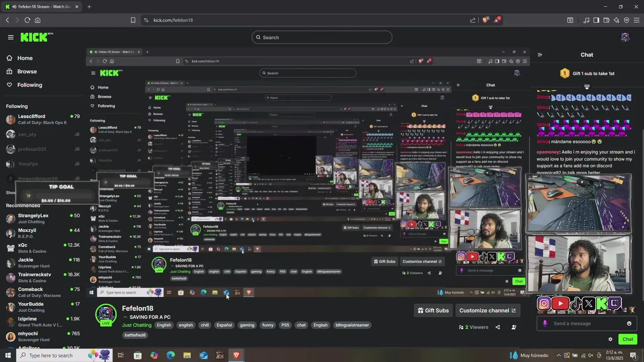This screenshot has width=644, height=362.
Task: Collapse the chat panel arrow icon
Action: coord(540,55)
